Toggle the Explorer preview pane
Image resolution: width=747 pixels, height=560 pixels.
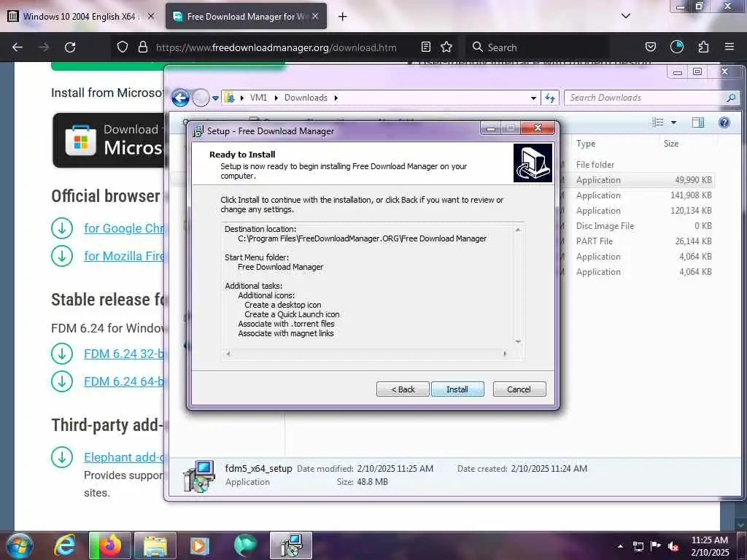click(x=698, y=122)
